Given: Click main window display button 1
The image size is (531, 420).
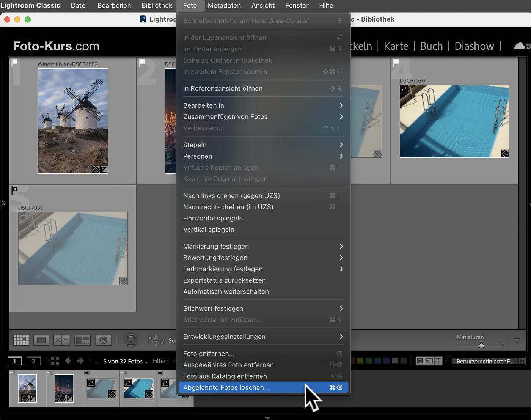Looking at the screenshot, I should (x=15, y=361).
